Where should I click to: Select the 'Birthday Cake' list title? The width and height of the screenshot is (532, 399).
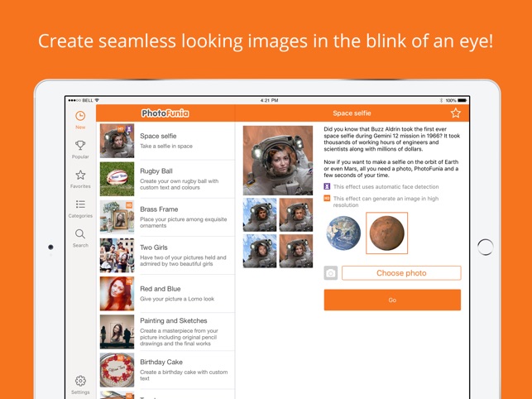[x=161, y=362]
